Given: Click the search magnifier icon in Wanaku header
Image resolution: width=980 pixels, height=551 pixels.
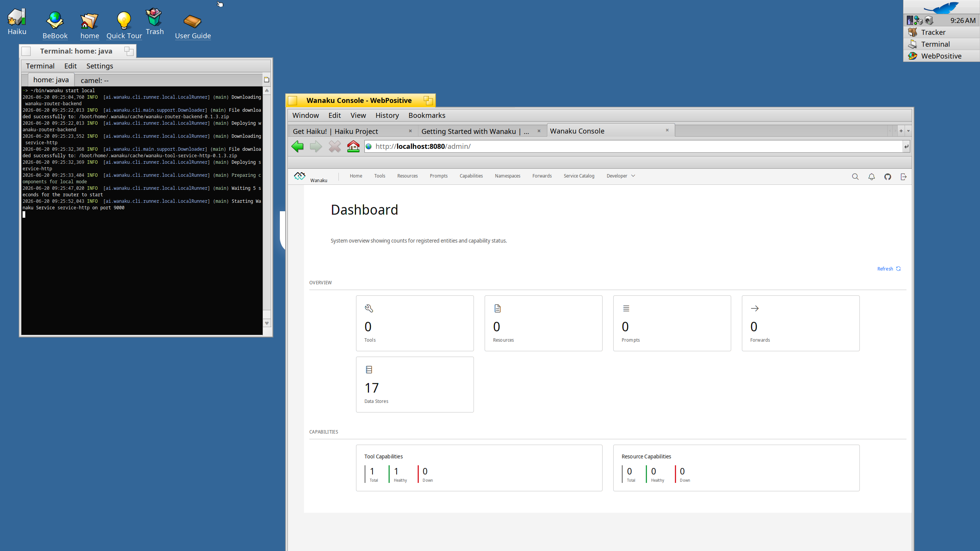Looking at the screenshot, I should tap(855, 176).
